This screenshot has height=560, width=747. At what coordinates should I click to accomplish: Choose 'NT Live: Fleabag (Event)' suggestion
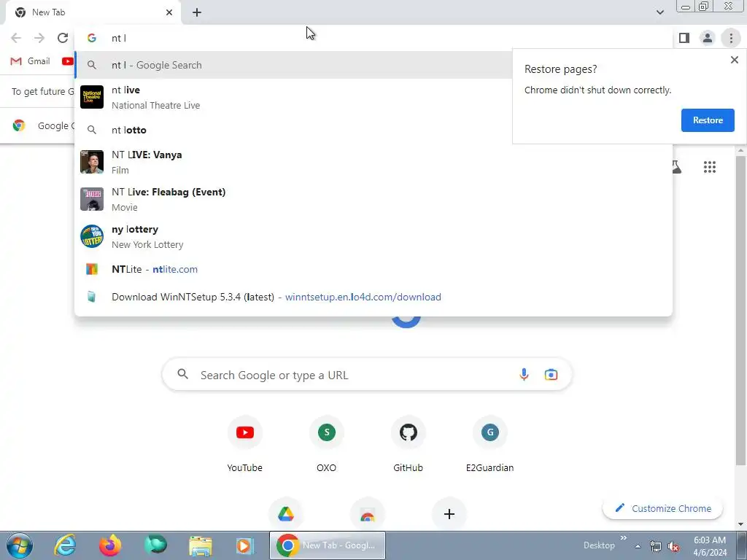coord(373,199)
